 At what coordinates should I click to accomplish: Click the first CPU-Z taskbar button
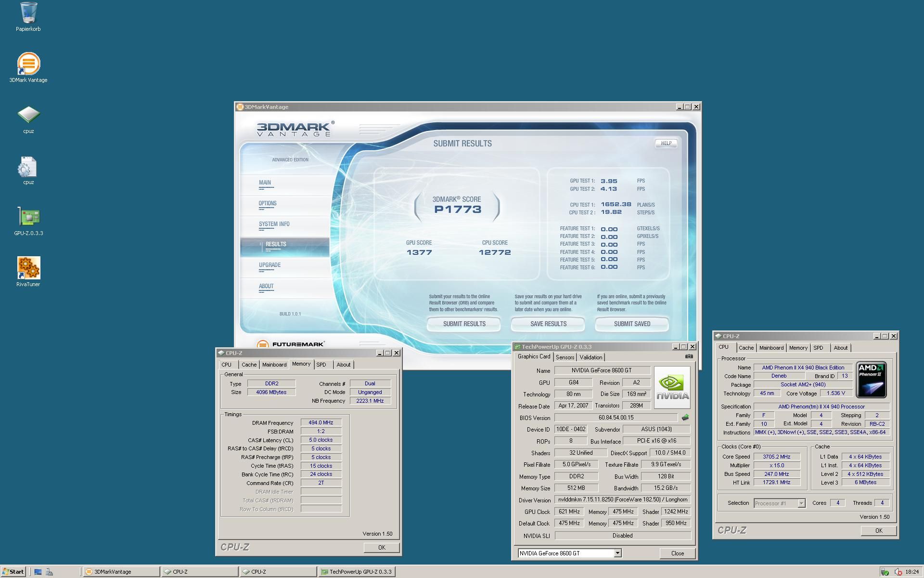coord(200,572)
